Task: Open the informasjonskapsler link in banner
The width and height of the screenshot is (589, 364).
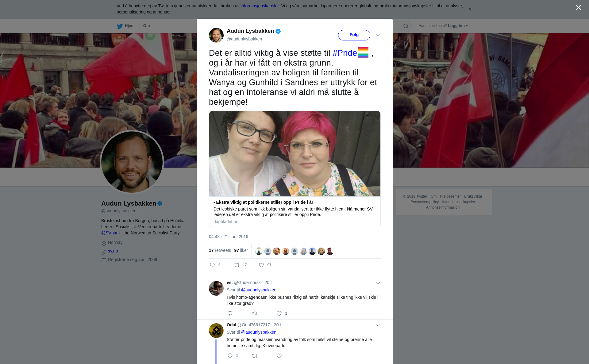Action: pos(260,6)
